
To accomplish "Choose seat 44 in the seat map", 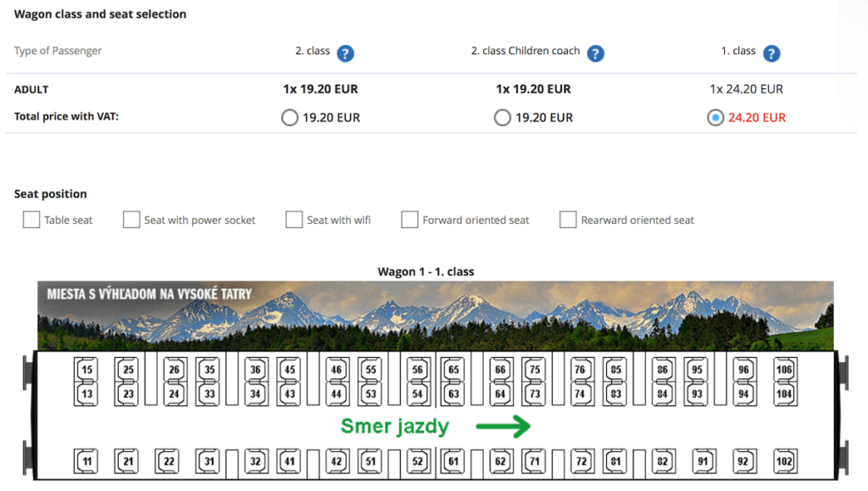I will click(337, 393).
